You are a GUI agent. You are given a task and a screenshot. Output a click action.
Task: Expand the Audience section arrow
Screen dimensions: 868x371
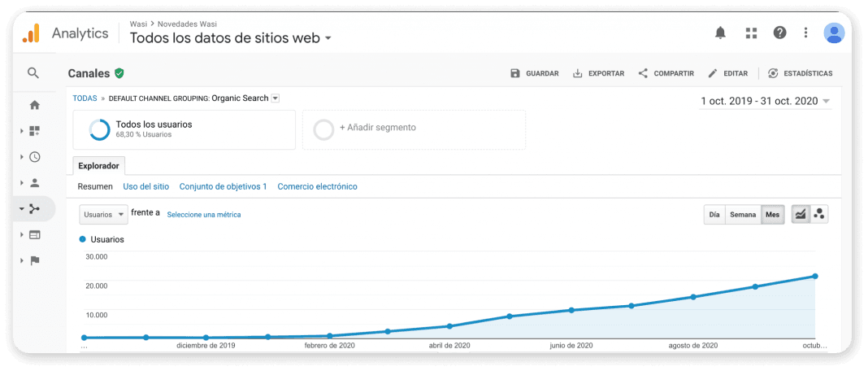click(x=22, y=182)
